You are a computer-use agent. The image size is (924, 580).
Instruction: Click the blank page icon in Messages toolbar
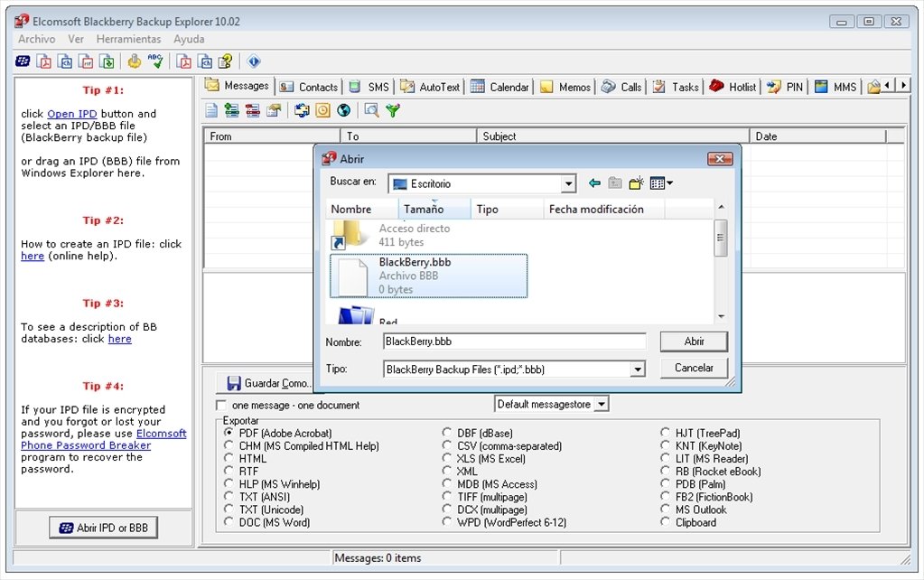211,110
